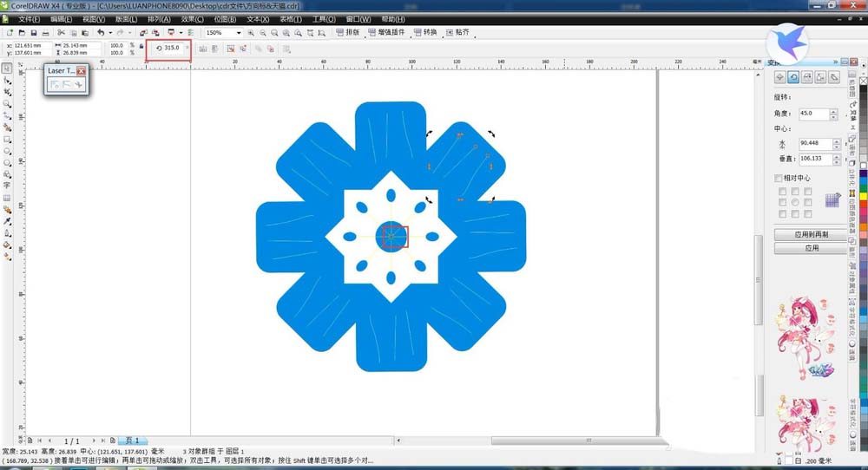Click the Cut scissors icon
The width and height of the screenshot is (868, 470).
[x=62, y=33]
